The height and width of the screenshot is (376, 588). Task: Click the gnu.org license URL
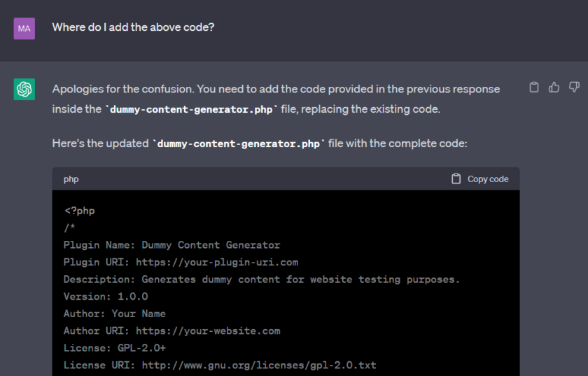(259, 365)
